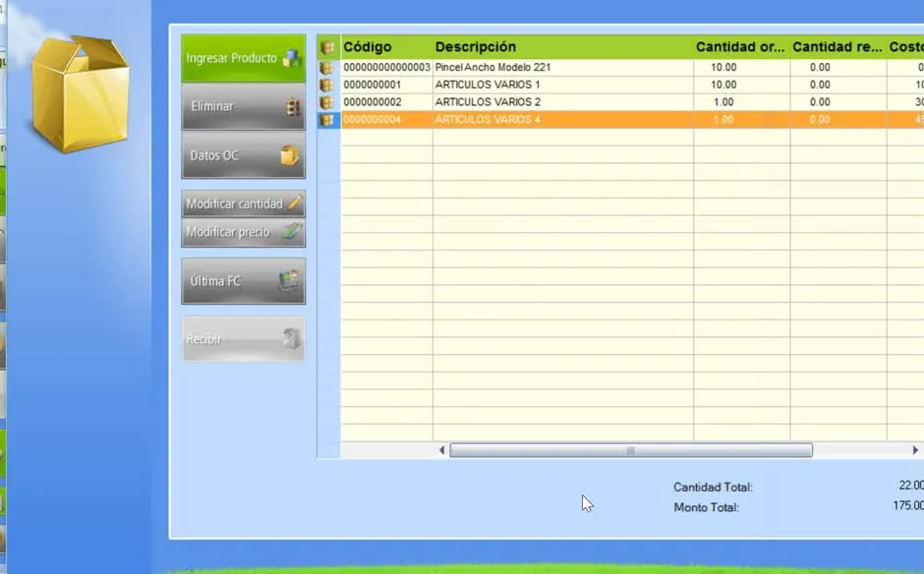Select the ARTICULOS VARIOS 1 row
The height and width of the screenshot is (574, 924).
click(620, 85)
